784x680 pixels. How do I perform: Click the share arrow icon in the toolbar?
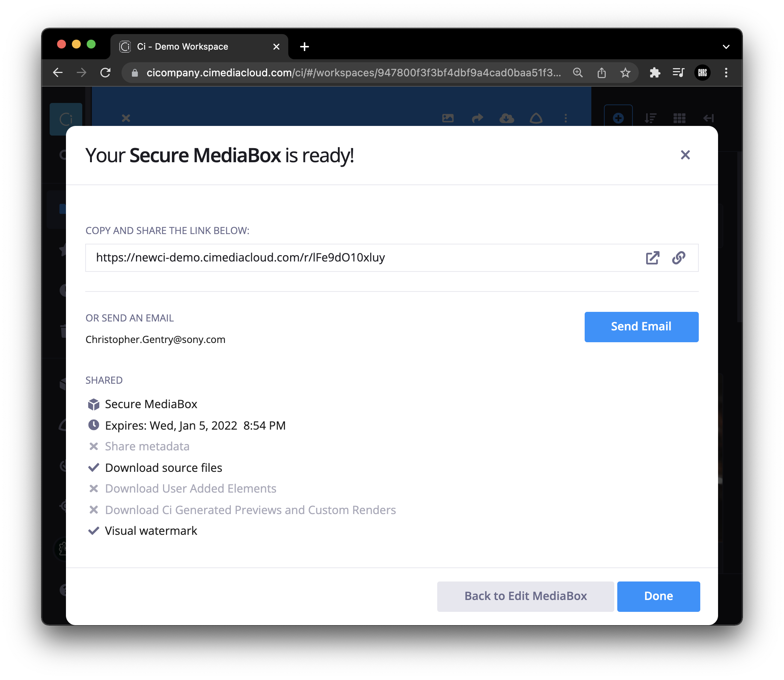point(477,119)
